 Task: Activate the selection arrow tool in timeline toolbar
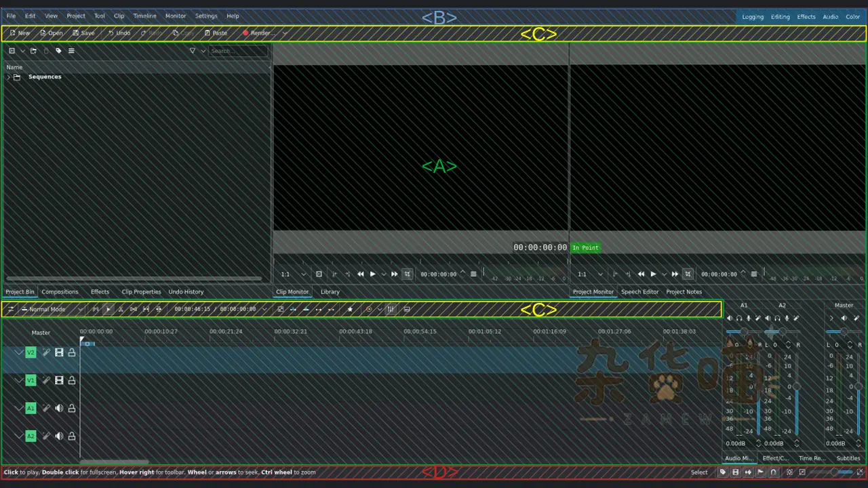[x=108, y=309]
